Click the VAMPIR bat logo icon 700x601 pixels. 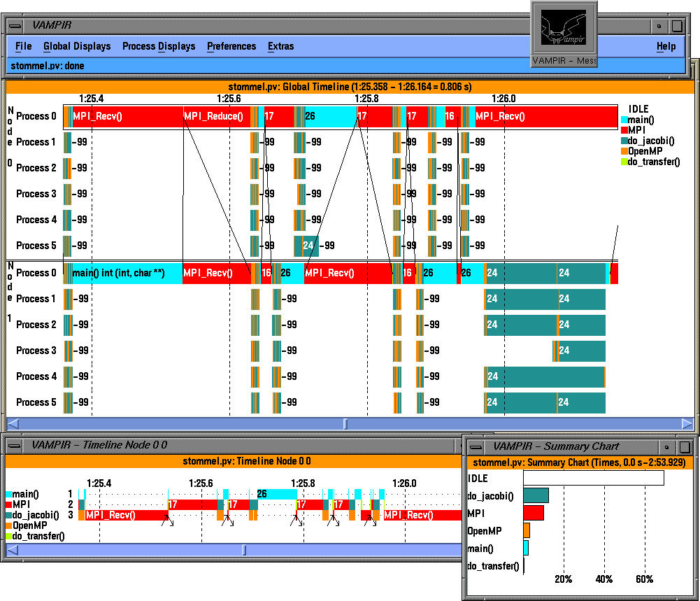point(564,28)
